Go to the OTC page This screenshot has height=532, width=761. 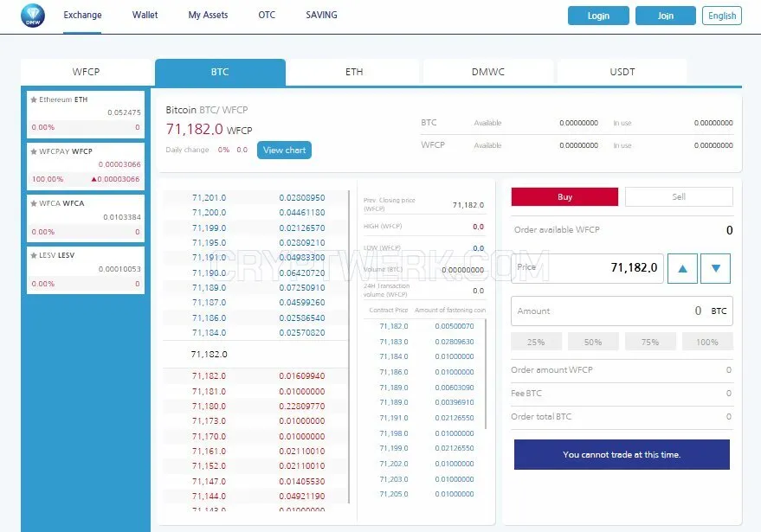click(x=267, y=15)
